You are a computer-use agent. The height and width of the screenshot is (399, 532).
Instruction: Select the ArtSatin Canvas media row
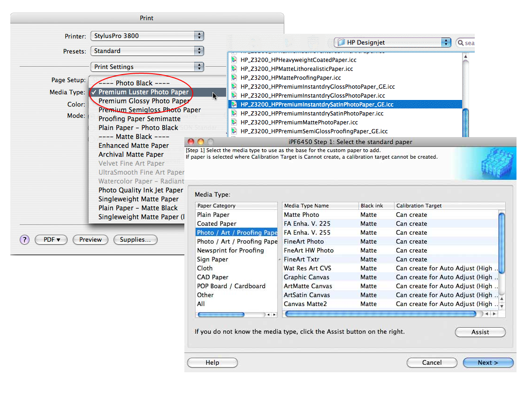point(390,295)
